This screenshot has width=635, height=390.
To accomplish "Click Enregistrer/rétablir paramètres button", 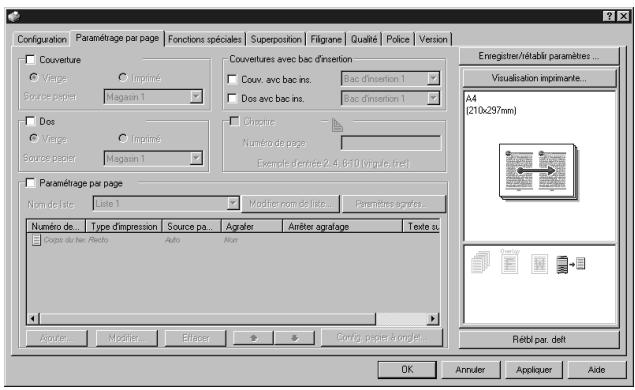I will [539, 56].
